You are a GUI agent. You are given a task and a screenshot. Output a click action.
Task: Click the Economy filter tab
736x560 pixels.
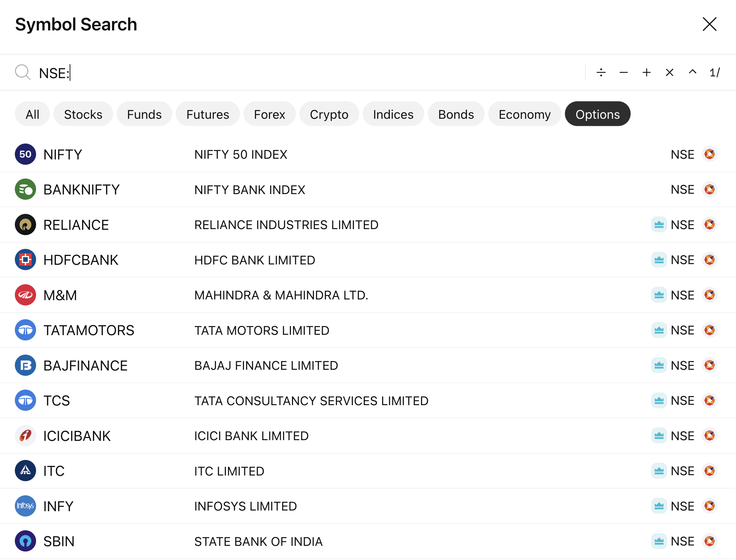[x=525, y=114]
